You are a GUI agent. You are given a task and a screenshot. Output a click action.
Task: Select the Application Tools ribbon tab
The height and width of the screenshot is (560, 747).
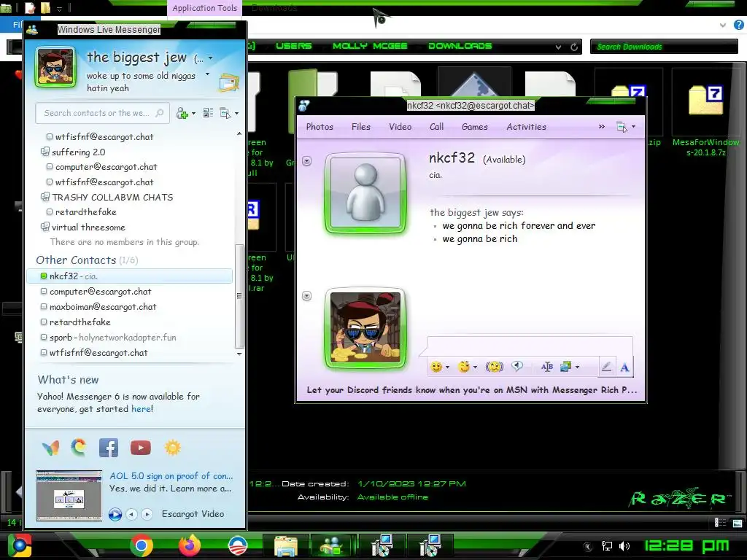click(204, 8)
